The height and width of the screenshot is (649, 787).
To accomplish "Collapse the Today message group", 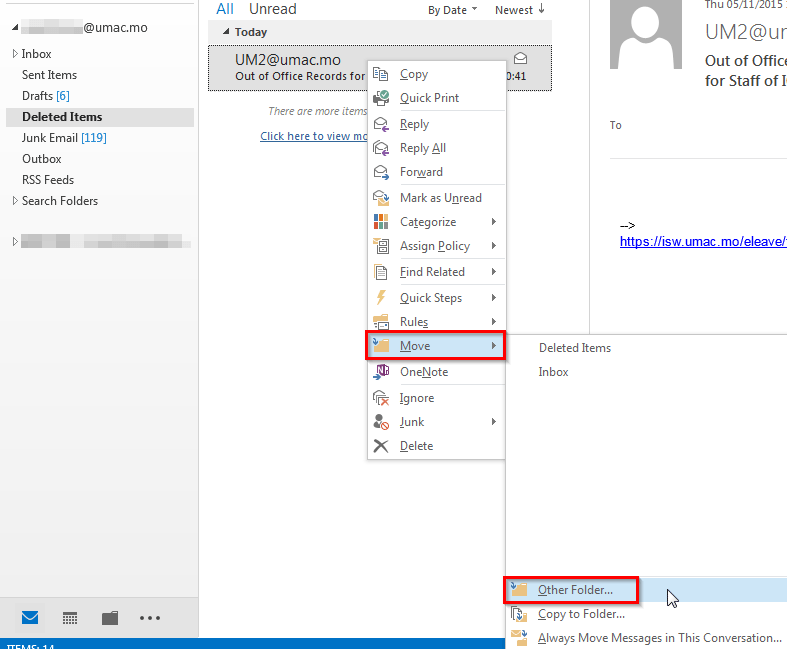I will 226,32.
